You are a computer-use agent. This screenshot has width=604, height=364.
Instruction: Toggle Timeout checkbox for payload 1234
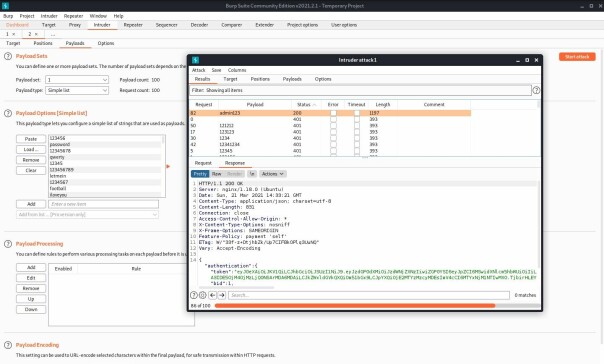357,138
